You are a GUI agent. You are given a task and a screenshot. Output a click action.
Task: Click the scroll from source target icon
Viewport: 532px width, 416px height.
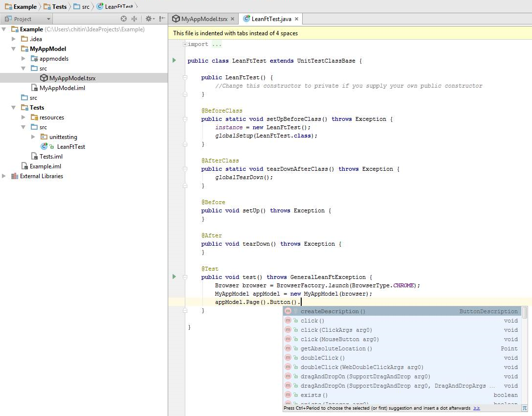click(x=124, y=19)
